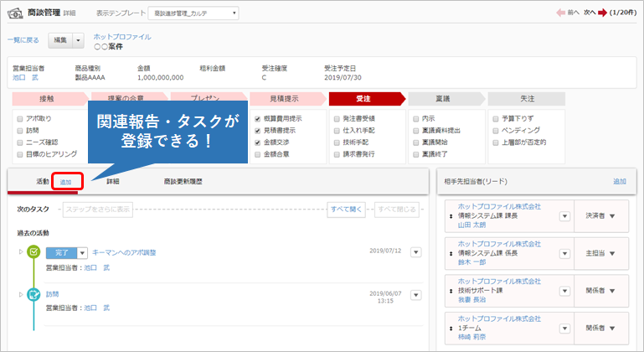This screenshot has height=352, width=644.
Task: Click teal visit activity icon for 訪問
Action: pos(33,294)
